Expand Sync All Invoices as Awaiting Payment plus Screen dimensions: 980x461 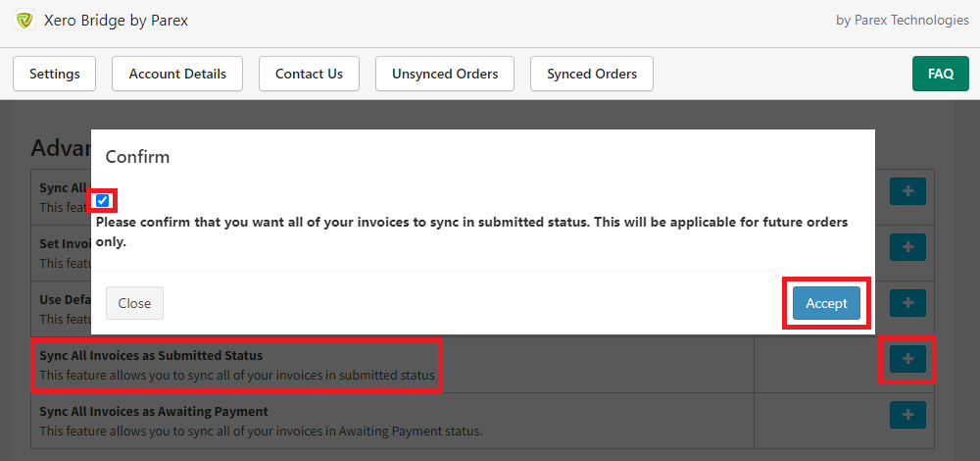[907, 415]
